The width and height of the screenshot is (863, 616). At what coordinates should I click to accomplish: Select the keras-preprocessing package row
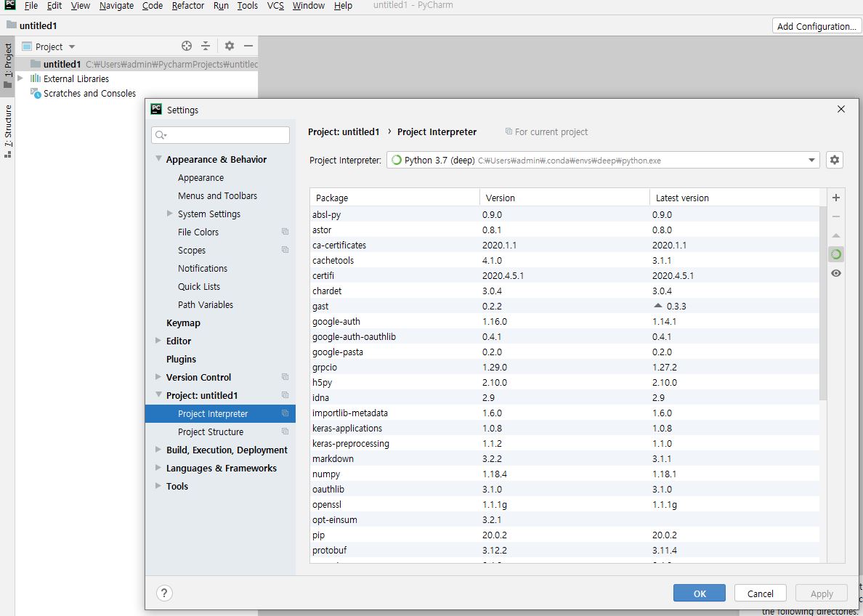pyautogui.click(x=564, y=444)
